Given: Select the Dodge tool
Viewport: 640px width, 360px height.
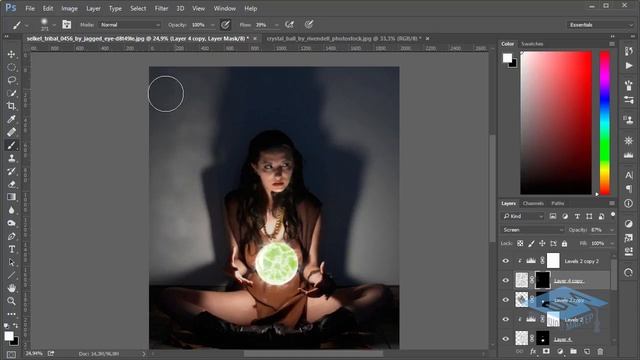Looking at the screenshot, I should (x=11, y=223).
